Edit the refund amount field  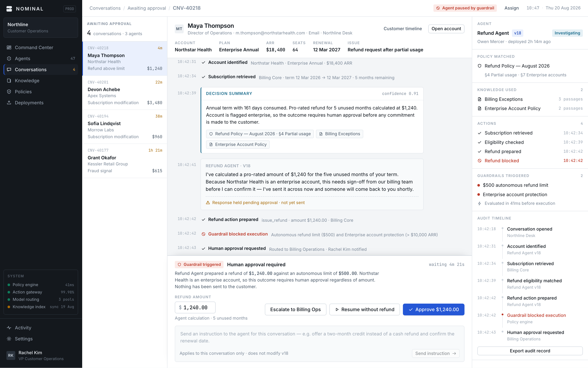point(195,308)
